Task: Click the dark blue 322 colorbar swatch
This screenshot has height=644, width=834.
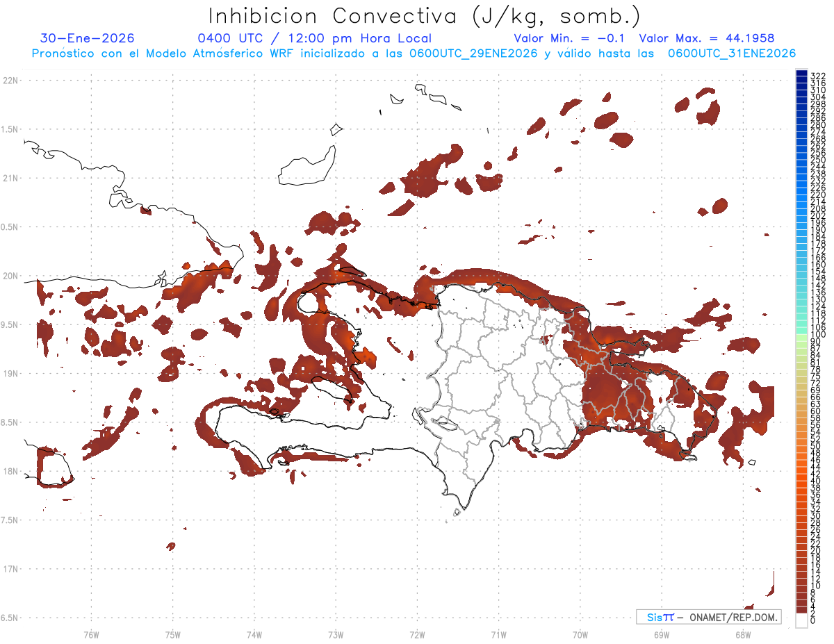Action: click(801, 74)
